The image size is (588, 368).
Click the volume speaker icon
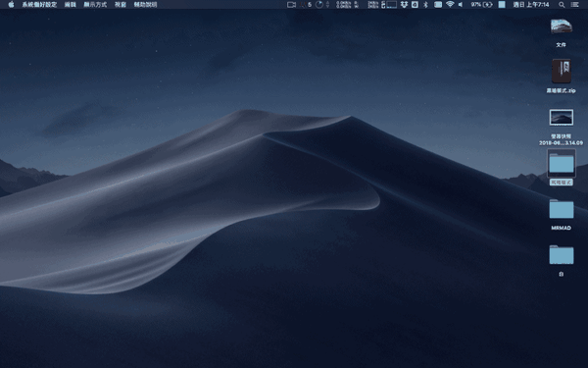tap(461, 5)
